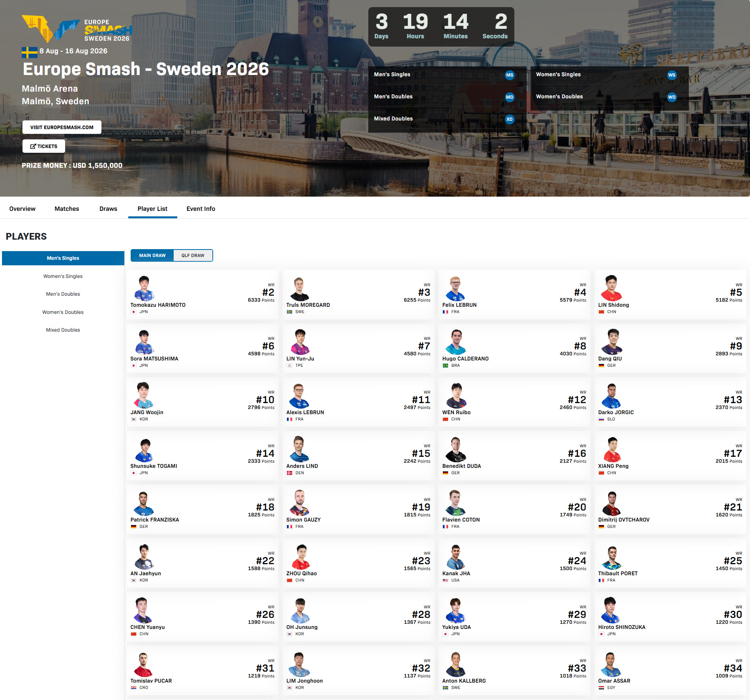Click Tomislav PUCAR's Croatia flag icon
This screenshot has height=700, width=750.
coord(134,688)
